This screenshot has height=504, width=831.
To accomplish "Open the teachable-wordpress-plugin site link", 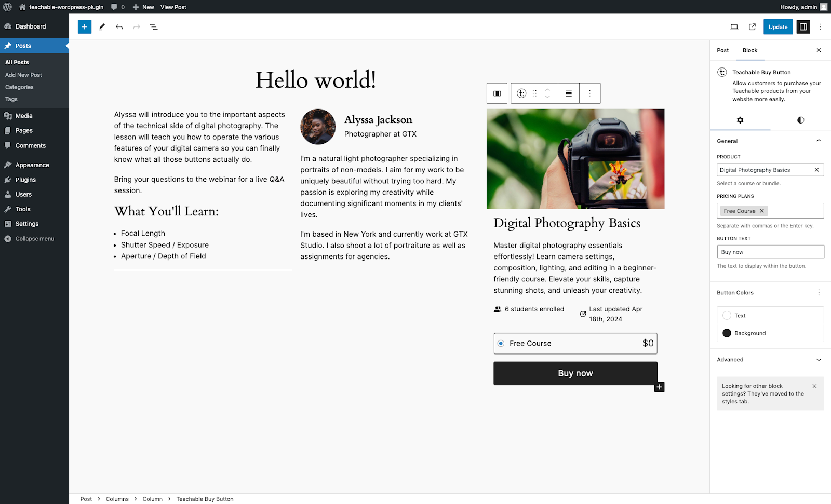I will 61,7.
